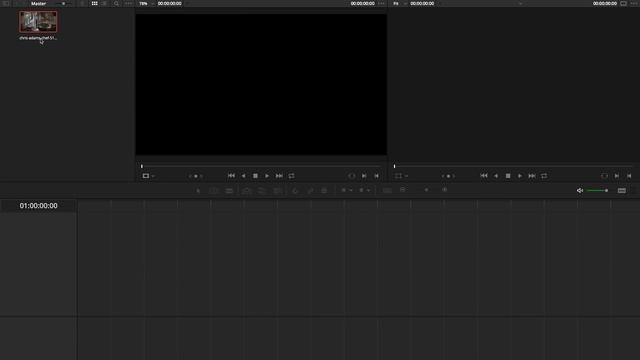Viewport: 640px width, 360px height.
Task: Mark In point in timeline viewer
Action: click(x=617, y=176)
